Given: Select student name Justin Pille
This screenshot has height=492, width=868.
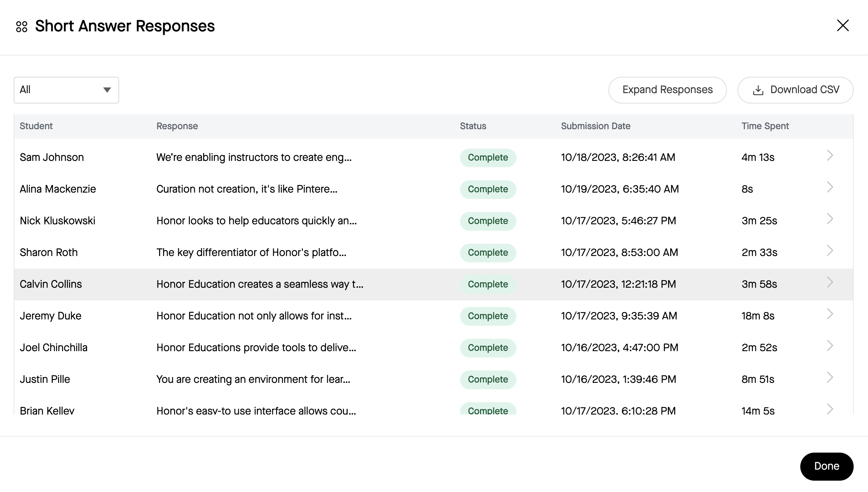Looking at the screenshot, I should (x=45, y=380).
